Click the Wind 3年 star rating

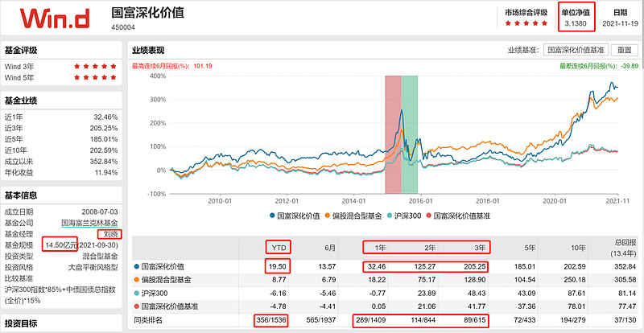click(95, 66)
